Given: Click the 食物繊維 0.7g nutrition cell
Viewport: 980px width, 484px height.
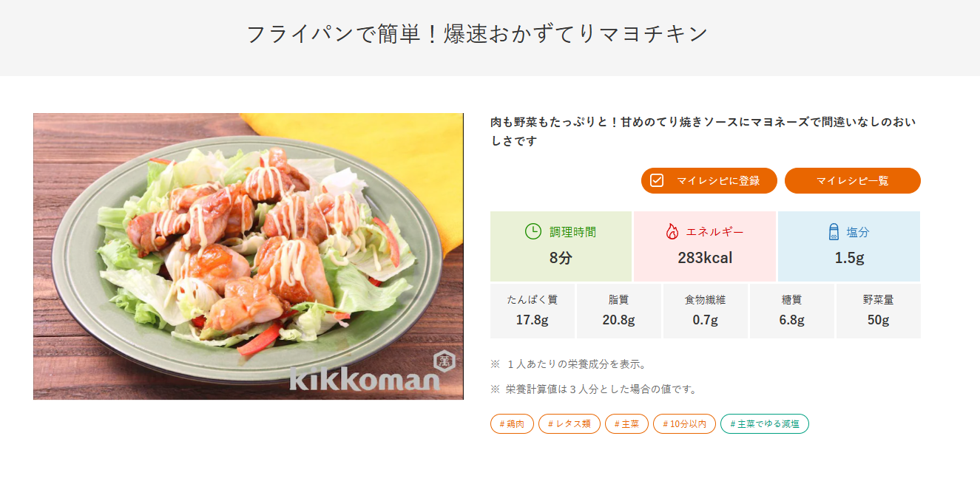Looking at the screenshot, I should point(706,310).
